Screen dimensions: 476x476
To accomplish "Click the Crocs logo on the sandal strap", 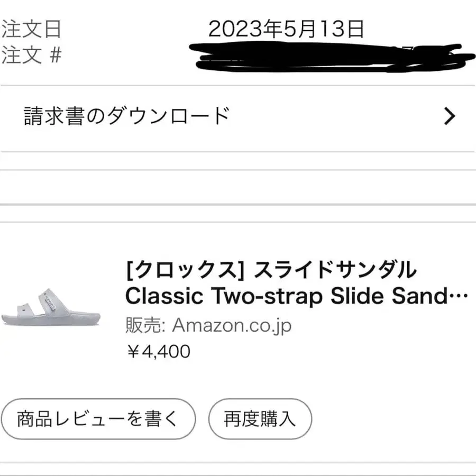I will 51,304.
